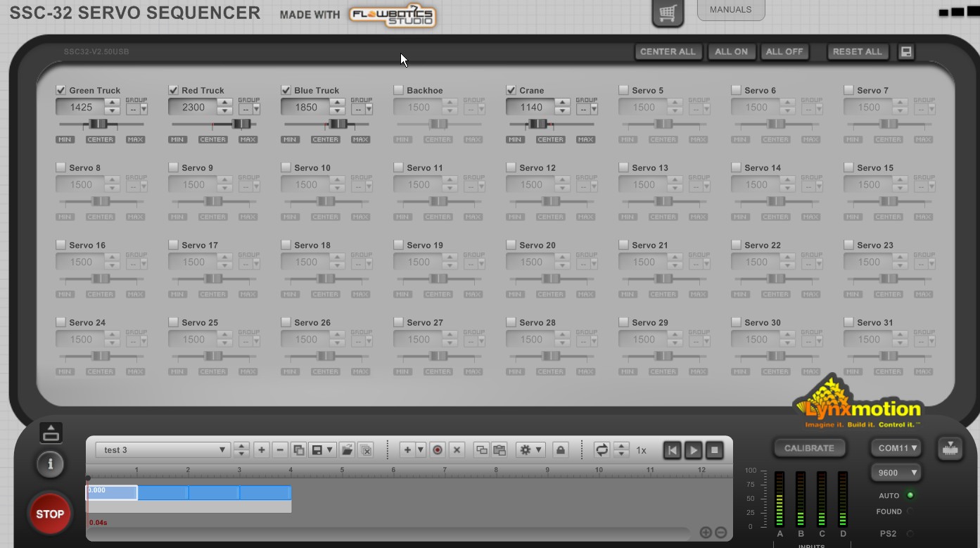Duplicate the current sequence
The image size is (980, 548).
(298, 450)
